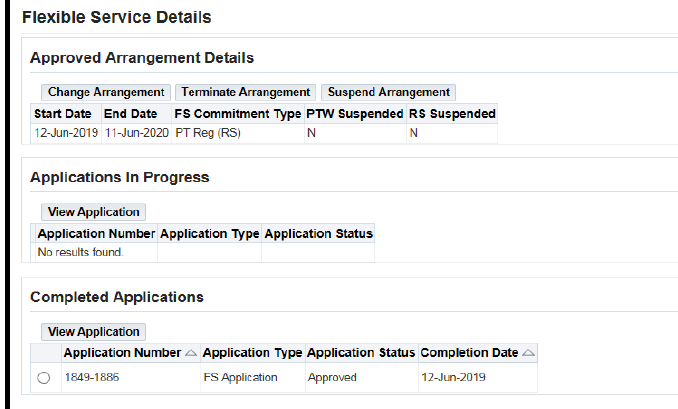Click View Application under Completed Applications
This screenshot has height=409, width=678.
(94, 332)
